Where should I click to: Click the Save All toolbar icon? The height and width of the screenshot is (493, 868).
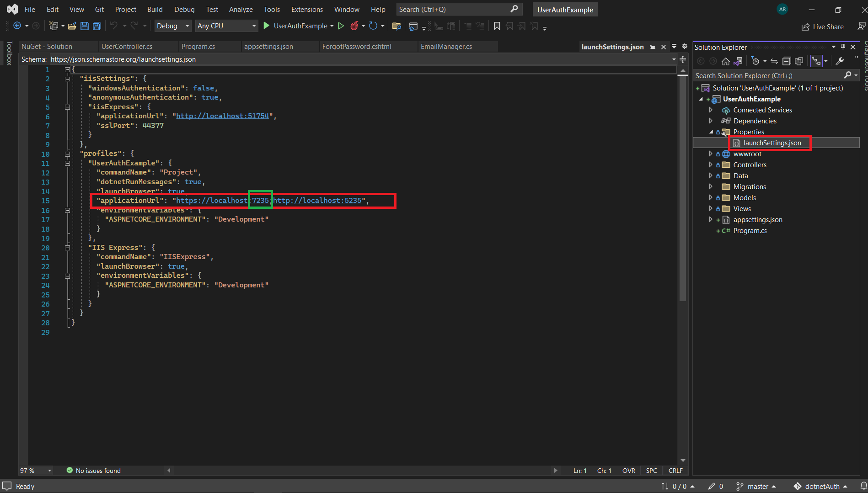tap(97, 26)
